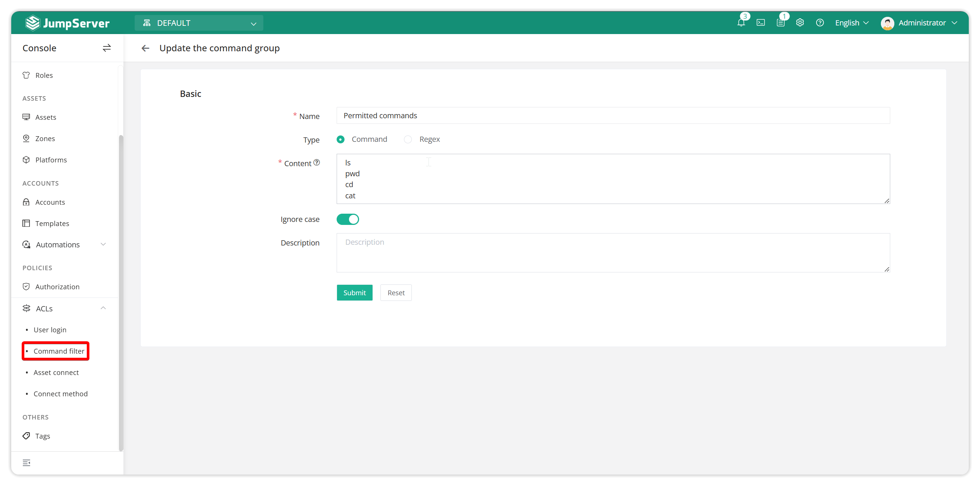Click the Administrator avatar picture
This screenshot has height=482, width=980.
(887, 23)
